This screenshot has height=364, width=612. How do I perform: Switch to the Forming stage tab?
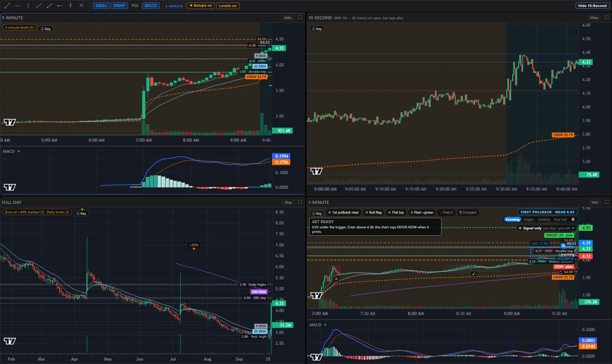point(512,220)
